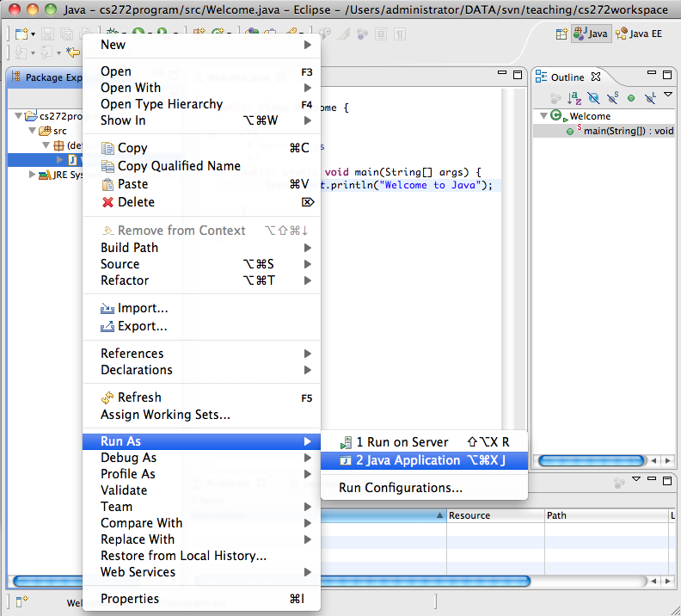Click the Resource column header
The height and width of the screenshot is (616, 681).
click(495, 515)
